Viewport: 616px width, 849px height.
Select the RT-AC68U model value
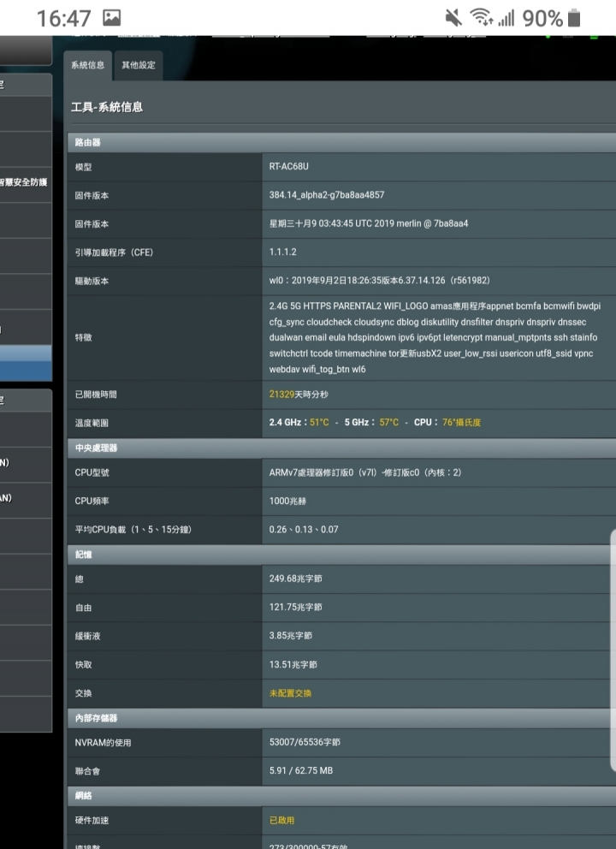pyautogui.click(x=289, y=166)
